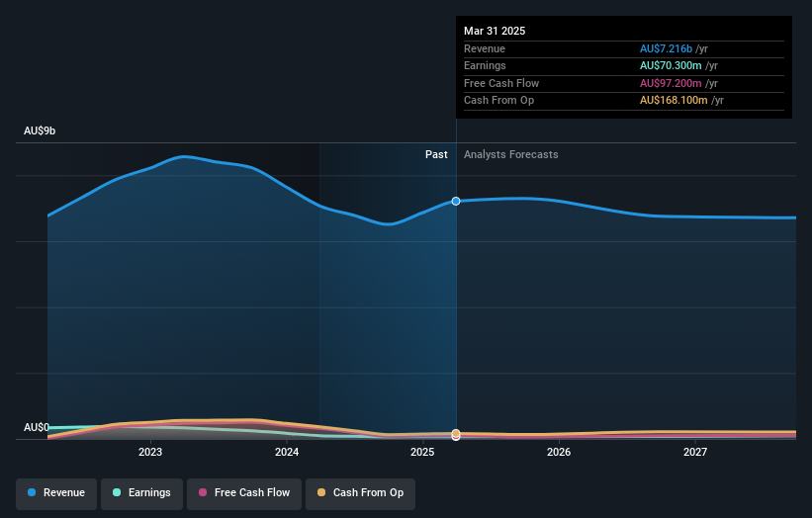The image size is (812, 518).
Task: Click the Earnings row label in tooltip
Action: coord(485,65)
